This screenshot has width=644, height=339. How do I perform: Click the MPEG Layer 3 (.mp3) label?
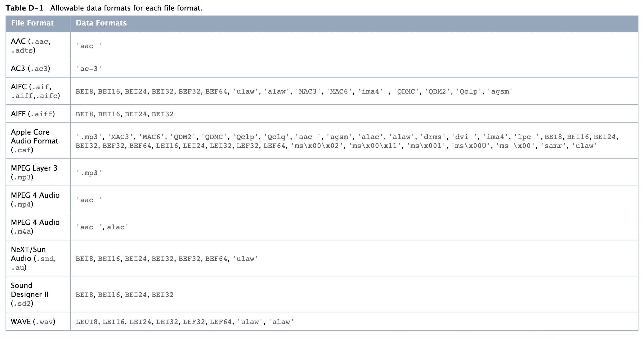click(x=34, y=172)
